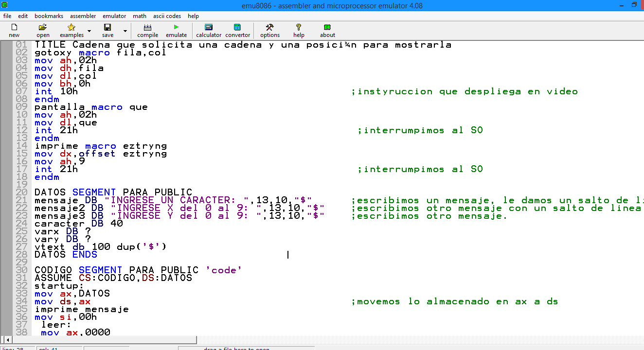
Task: Click the 'INGRESE X del 0 al 9' string
Action: click(x=186, y=208)
